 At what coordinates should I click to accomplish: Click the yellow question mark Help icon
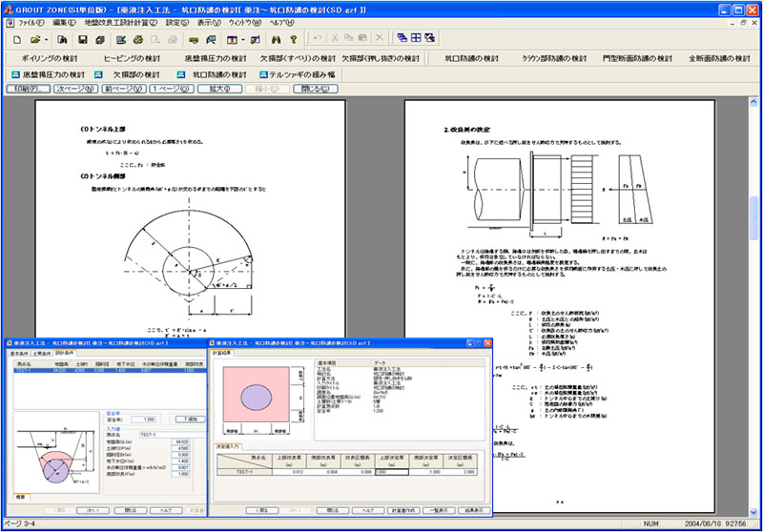[293, 39]
